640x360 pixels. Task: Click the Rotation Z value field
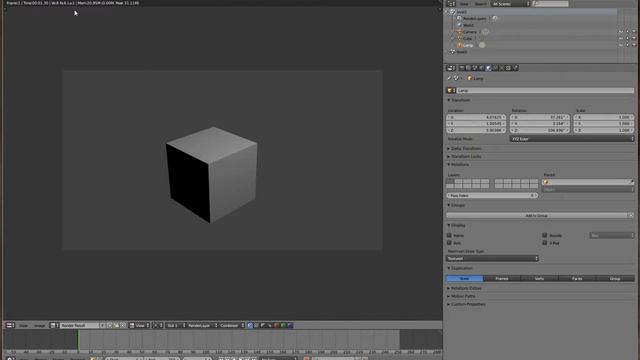[540, 130]
